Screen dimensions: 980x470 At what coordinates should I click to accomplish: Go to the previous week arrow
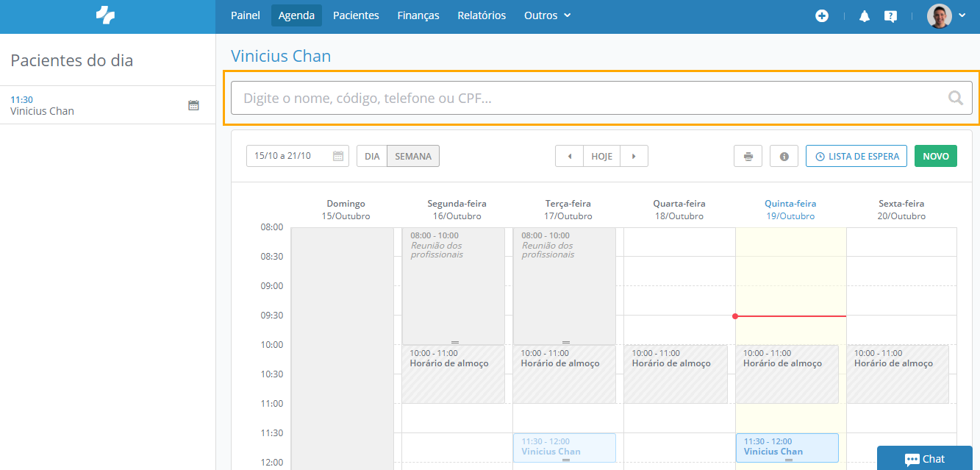click(x=570, y=156)
